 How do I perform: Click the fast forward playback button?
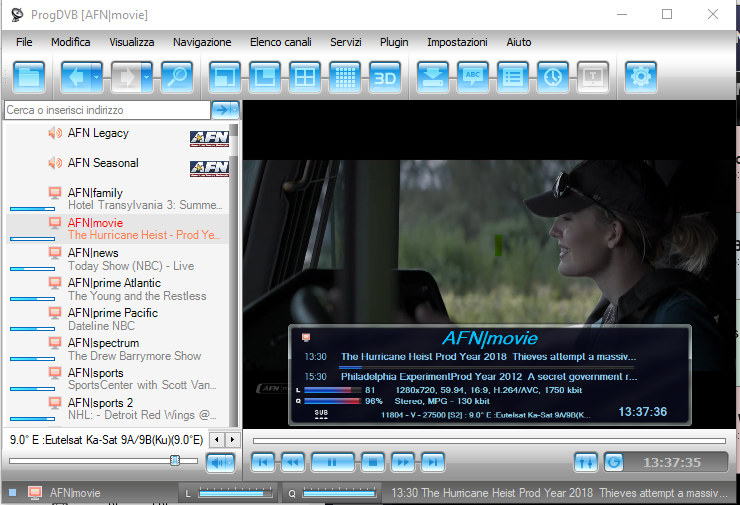pyautogui.click(x=403, y=462)
